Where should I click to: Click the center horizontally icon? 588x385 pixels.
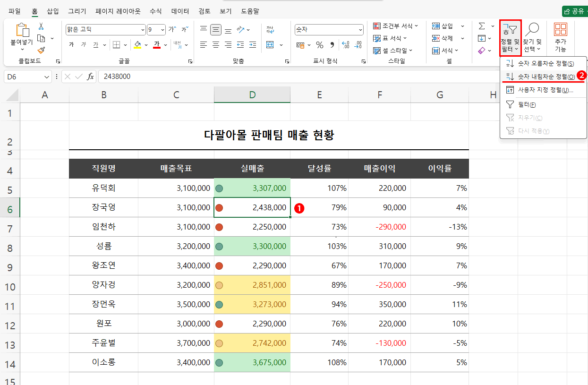pos(216,45)
